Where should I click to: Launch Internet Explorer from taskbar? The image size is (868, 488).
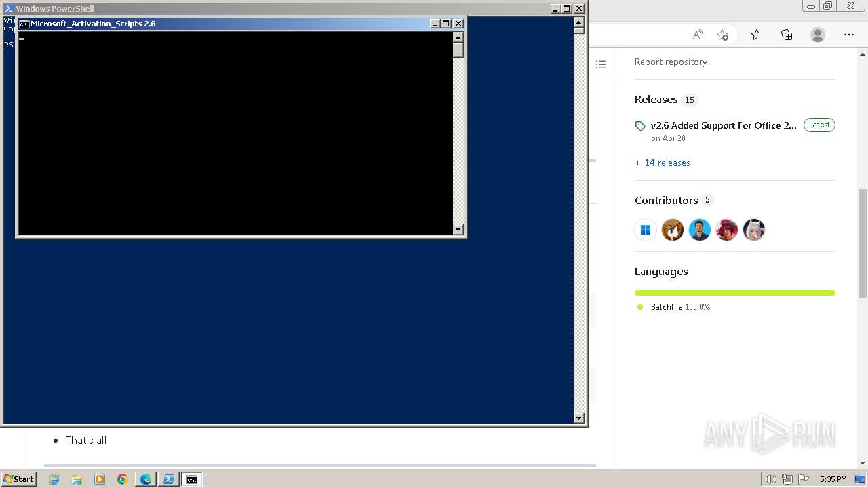[54, 479]
